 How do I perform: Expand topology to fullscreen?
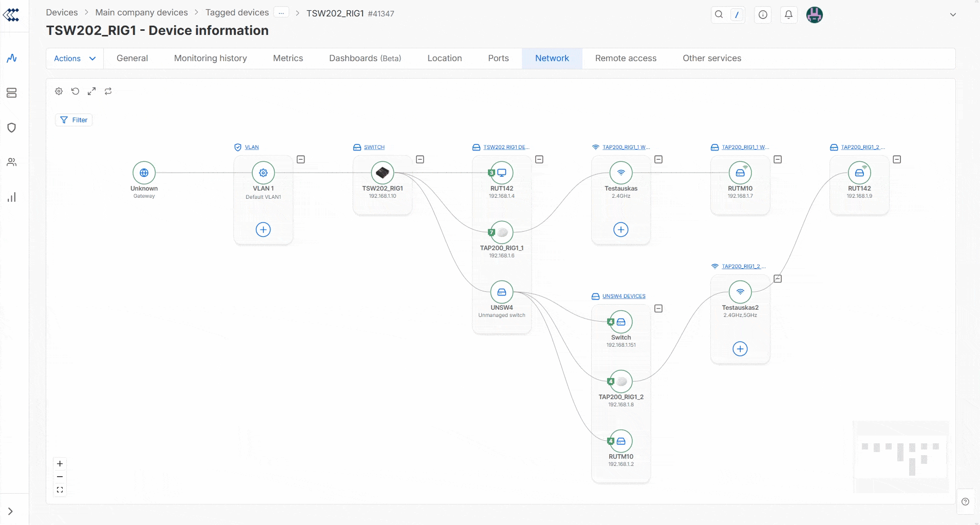pyautogui.click(x=92, y=91)
